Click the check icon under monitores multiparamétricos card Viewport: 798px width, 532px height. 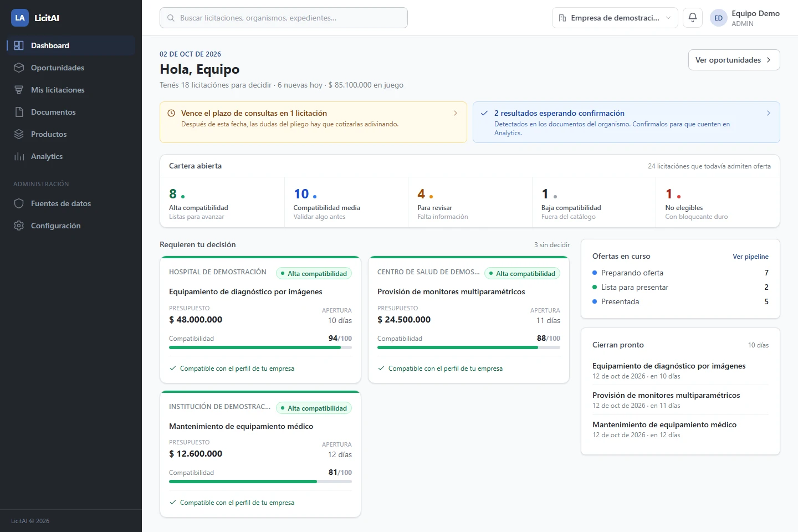click(381, 368)
